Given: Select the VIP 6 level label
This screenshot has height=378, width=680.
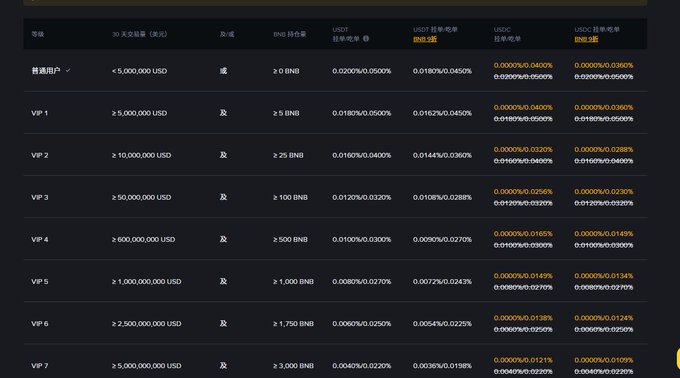Looking at the screenshot, I should tap(40, 323).
